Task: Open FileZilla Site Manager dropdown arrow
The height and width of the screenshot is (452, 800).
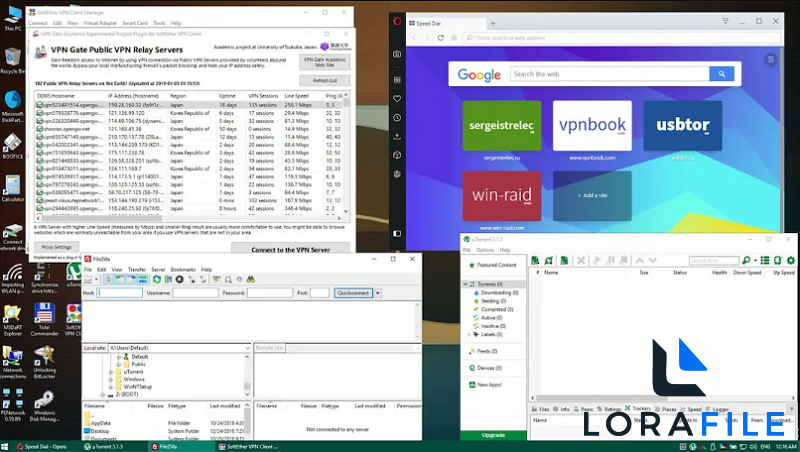Action: tap(96, 280)
